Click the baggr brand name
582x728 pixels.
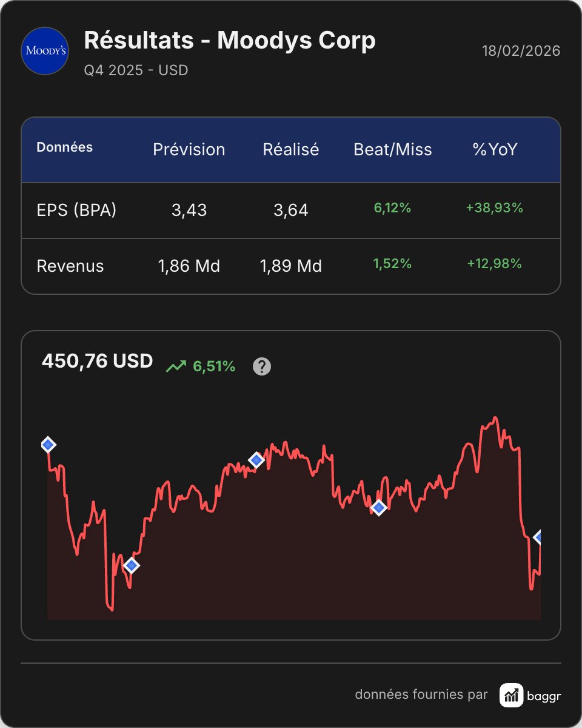pos(544,696)
